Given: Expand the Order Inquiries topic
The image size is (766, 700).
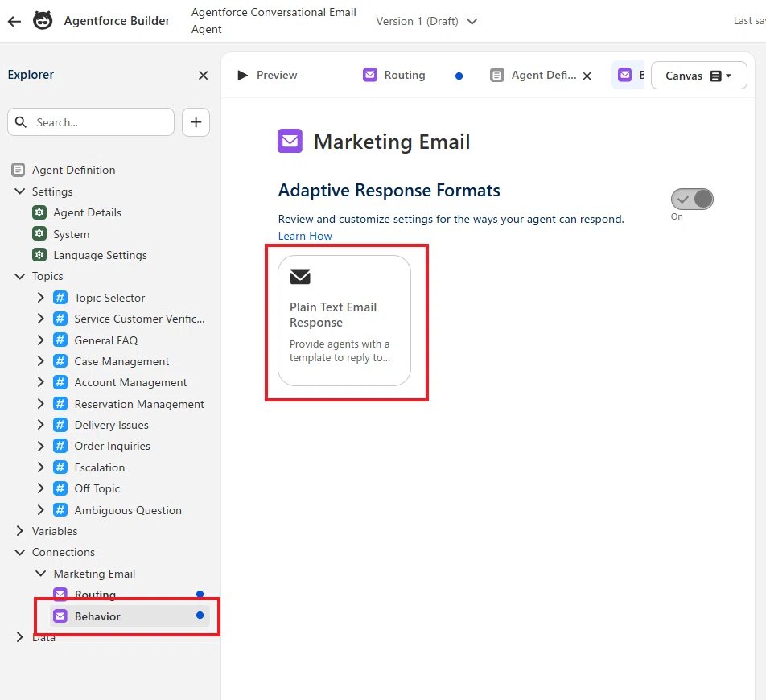Looking at the screenshot, I should [40, 446].
